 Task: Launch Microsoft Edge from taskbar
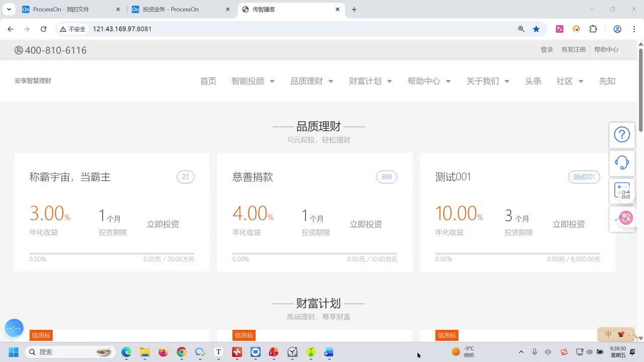126,352
